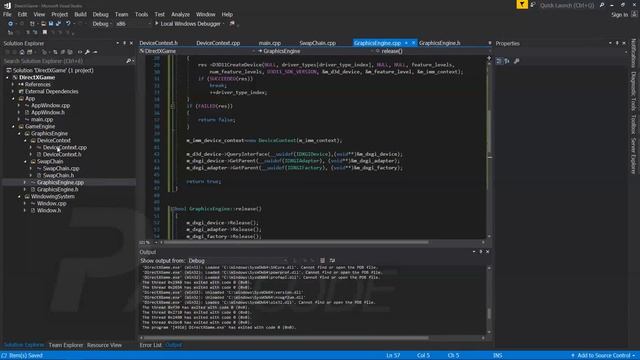This screenshot has width=640, height=360.
Task: Click the yellow notification filter flag icon
Action: click(522, 5)
